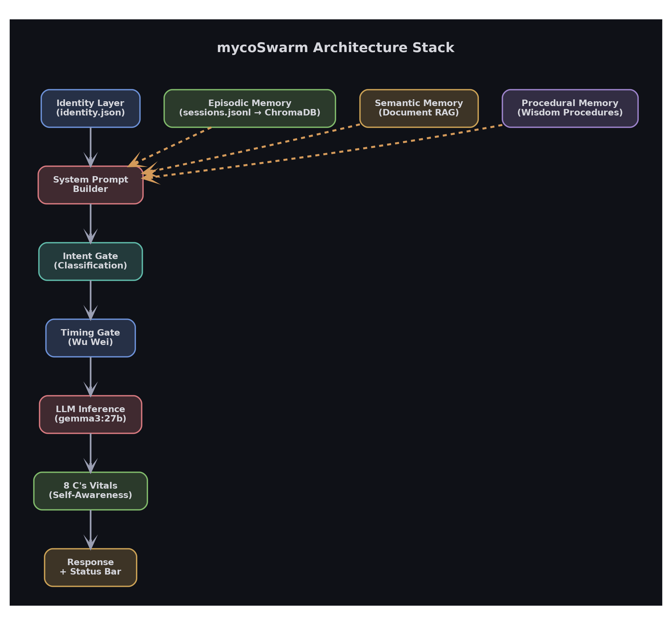The height and width of the screenshot is (625, 672).
Task: Click the arrow entering LLM Inference node
Action: click(x=90, y=376)
